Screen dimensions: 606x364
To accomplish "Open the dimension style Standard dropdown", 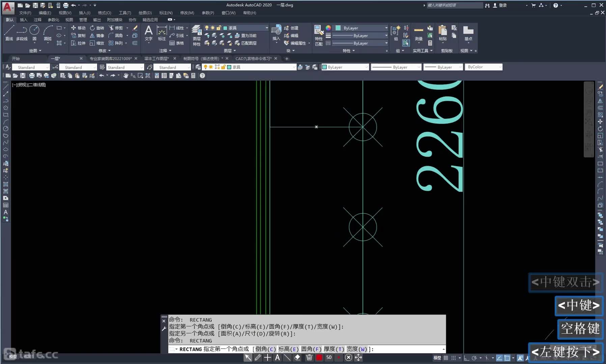I will pos(78,67).
